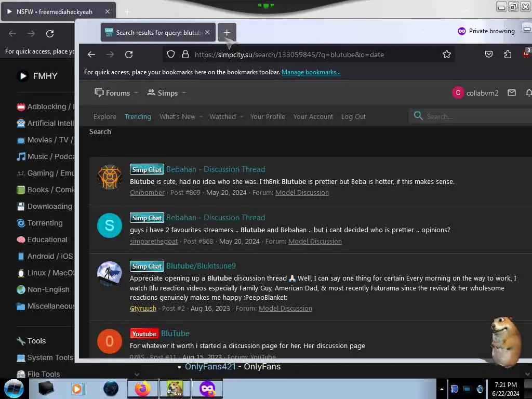Open the inbox envelope icon
532x399 pixels.
point(512,92)
